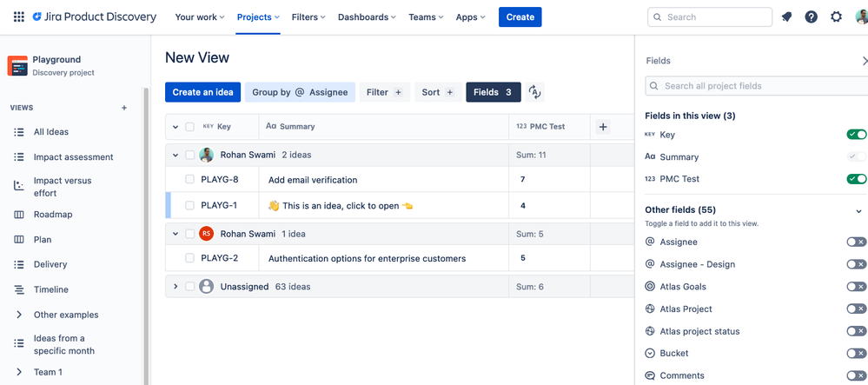
Task: Toggle the Key field off
Action: (x=857, y=135)
